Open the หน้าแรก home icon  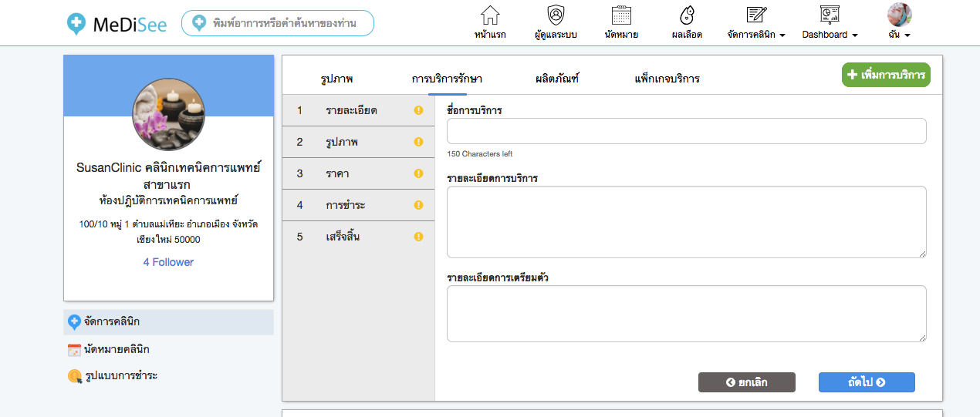click(x=490, y=15)
